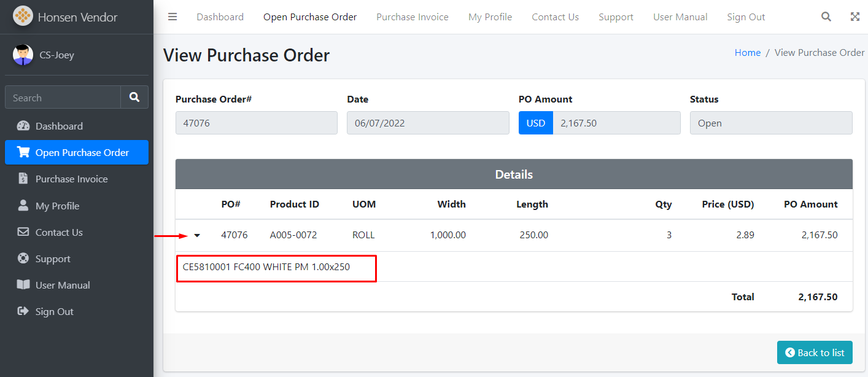This screenshot has width=868, height=377.
Task: Sign Out using the top navigation link
Action: (x=746, y=17)
